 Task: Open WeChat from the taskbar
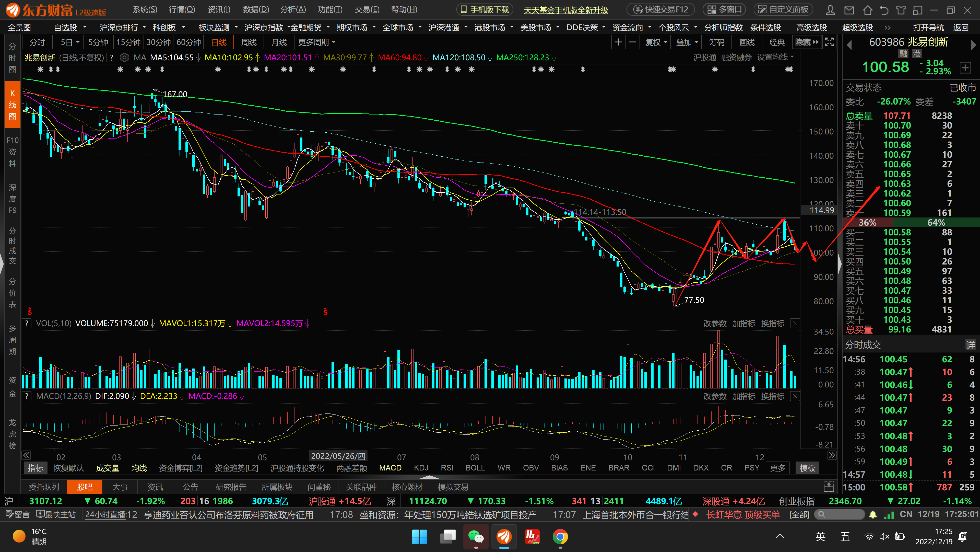pyautogui.click(x=476, y=537)
